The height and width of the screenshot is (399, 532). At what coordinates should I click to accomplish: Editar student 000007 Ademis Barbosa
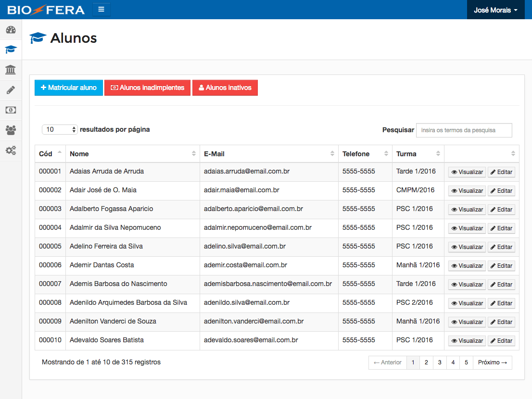(x=501, y=285)
